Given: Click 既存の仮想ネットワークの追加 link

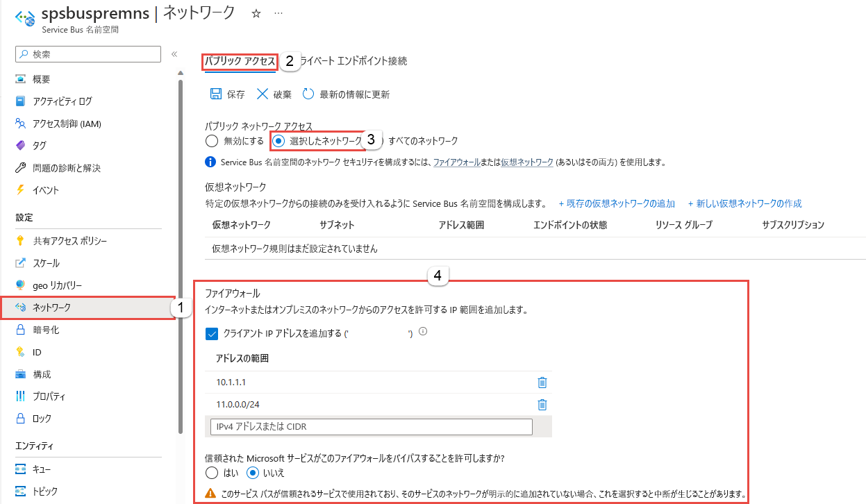Looking at the screenshot, I should [x=617, y=203].
